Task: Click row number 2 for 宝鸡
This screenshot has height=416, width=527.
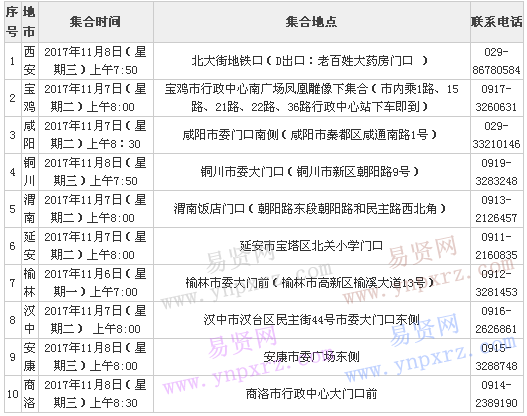Action: point(12,98)
